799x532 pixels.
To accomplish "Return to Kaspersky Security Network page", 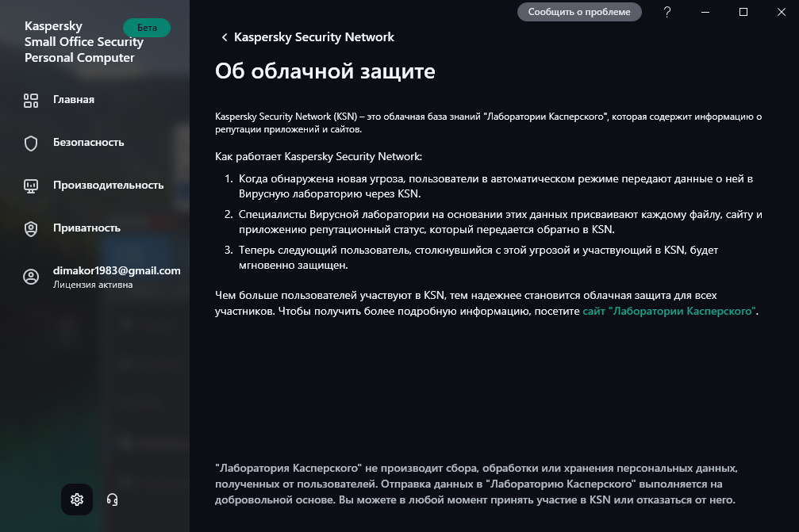I will pos(314,37).
